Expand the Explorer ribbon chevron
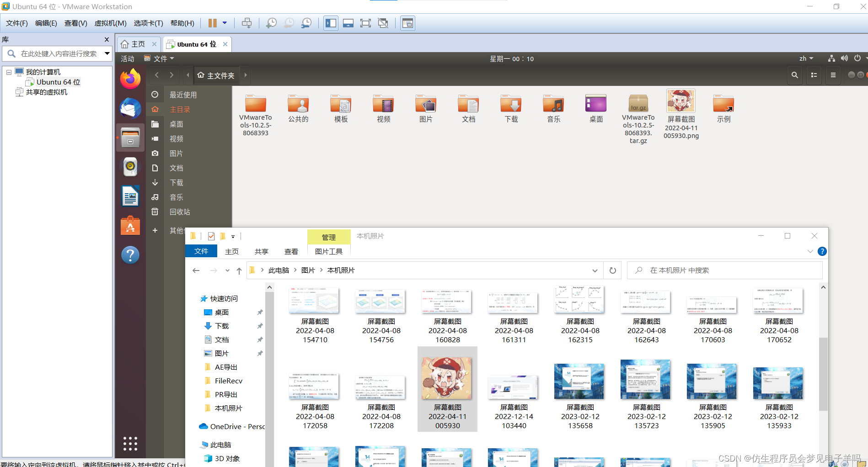Screen dimensions: 868x467 point(810,251)
